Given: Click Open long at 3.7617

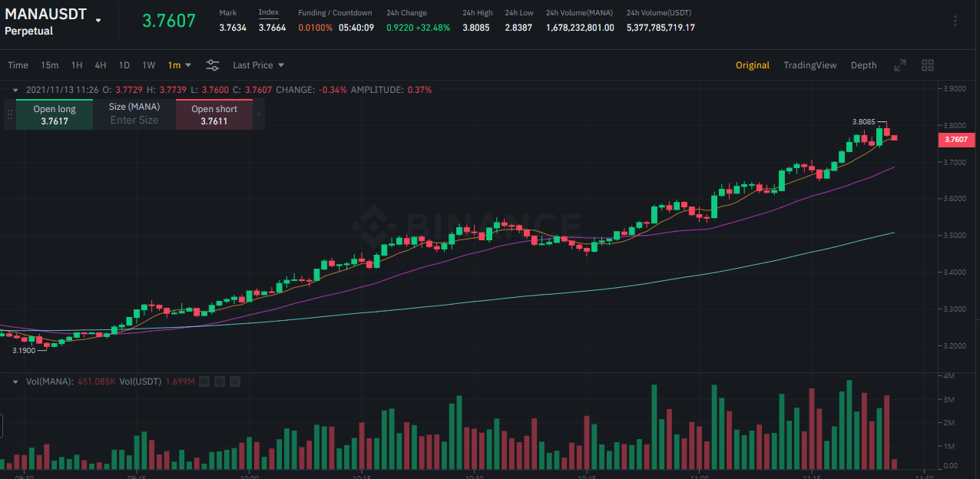Looking at the screenshot, I should [55, 114].
